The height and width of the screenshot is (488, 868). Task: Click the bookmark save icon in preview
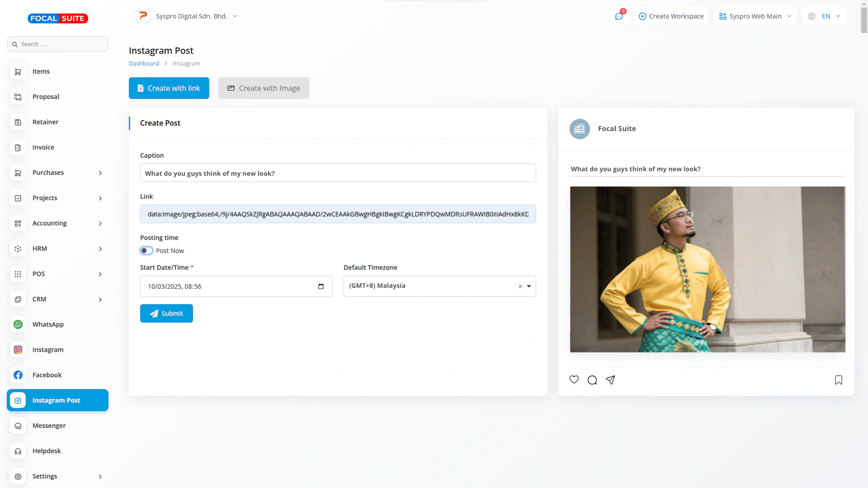[x=839, y=380]
